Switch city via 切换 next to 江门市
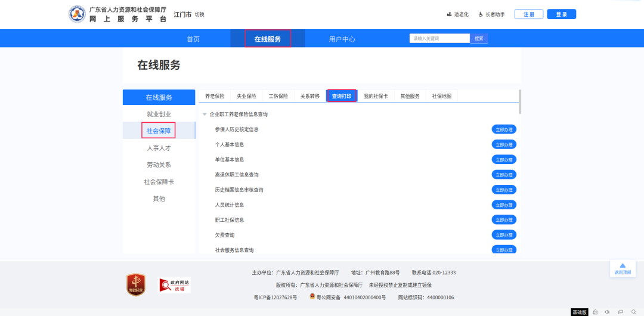The image size is (644, 316). pyautogui.click(x=200, y=14)
